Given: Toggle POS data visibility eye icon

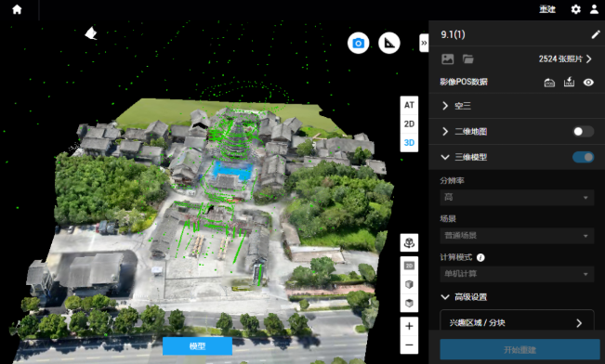Looking at the screenshot, I should 588,82.
